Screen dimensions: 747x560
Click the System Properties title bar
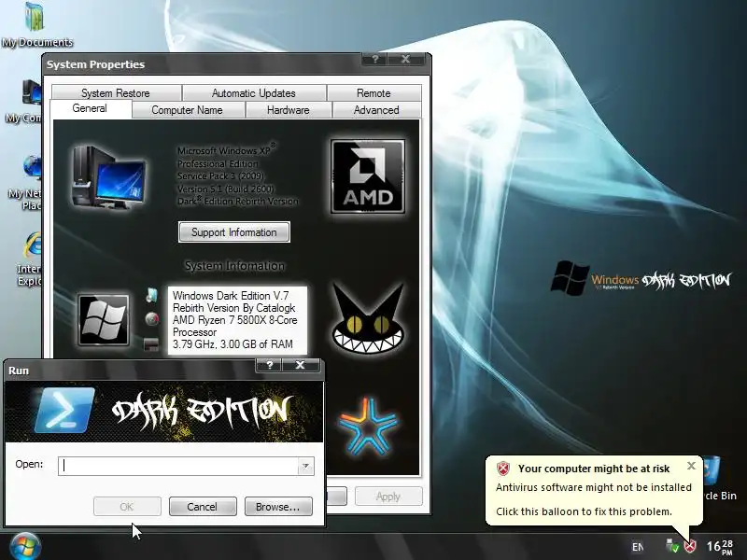point(204,64)
